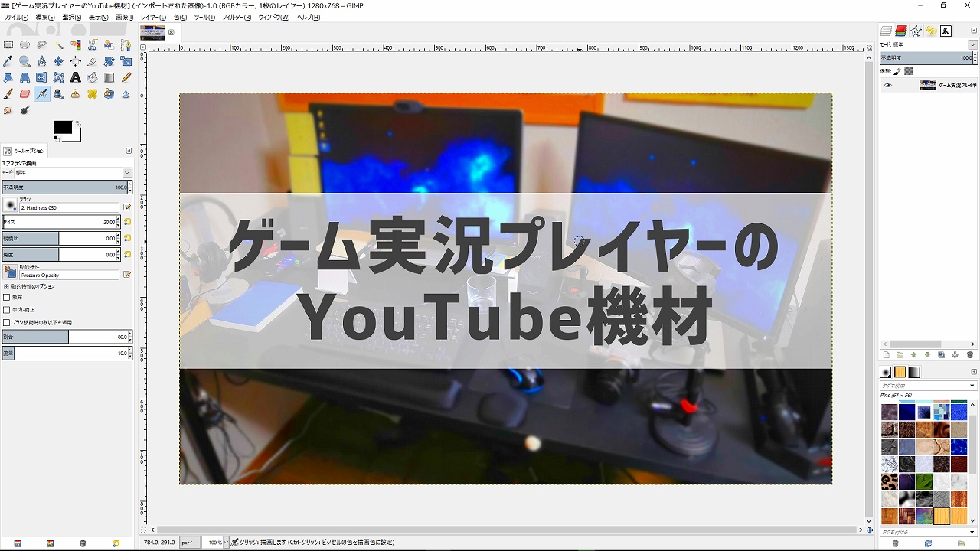The image size is (980, 551).
Task: Toggle lock alpha channel checkerboard icon
Action: [x=908, y=71]
